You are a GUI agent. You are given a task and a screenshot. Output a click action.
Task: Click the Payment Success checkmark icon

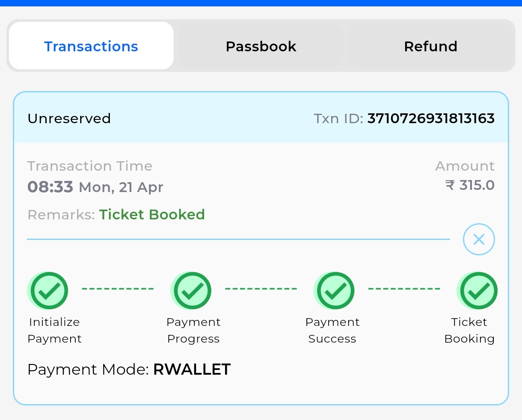pos(335,291)
